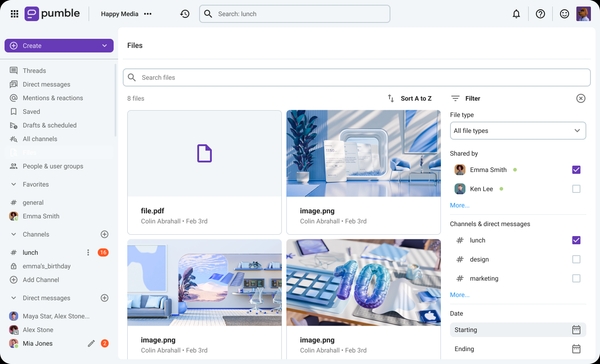This screenshot has width=600, height=364.
Task: Open Mentions & reactions
Action: (52, 98)
